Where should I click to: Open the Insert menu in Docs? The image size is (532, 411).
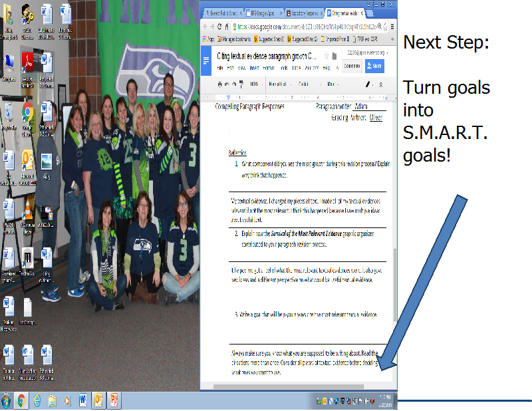tap(255, 68)
